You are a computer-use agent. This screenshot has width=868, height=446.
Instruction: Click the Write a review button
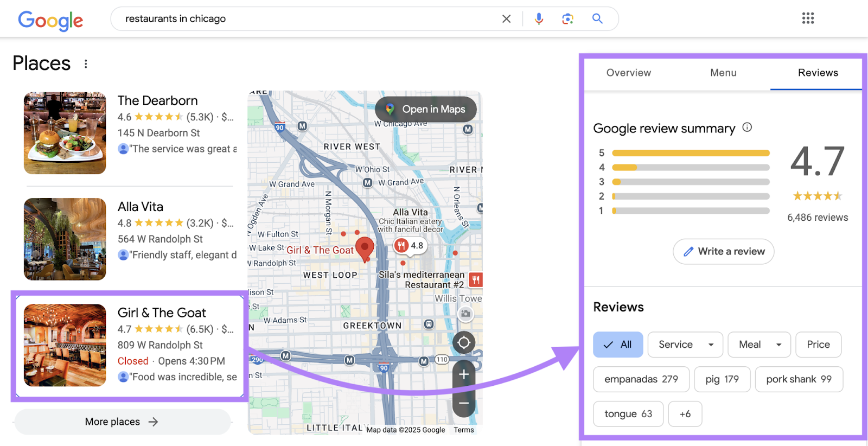pyautogui.click(x=723, y=252)
